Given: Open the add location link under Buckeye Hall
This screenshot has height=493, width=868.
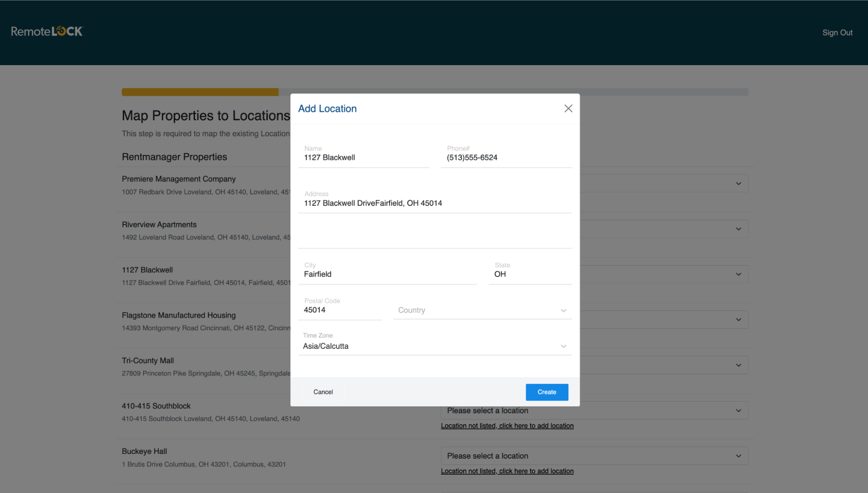Looking at the screenshot, I should 507,471.
